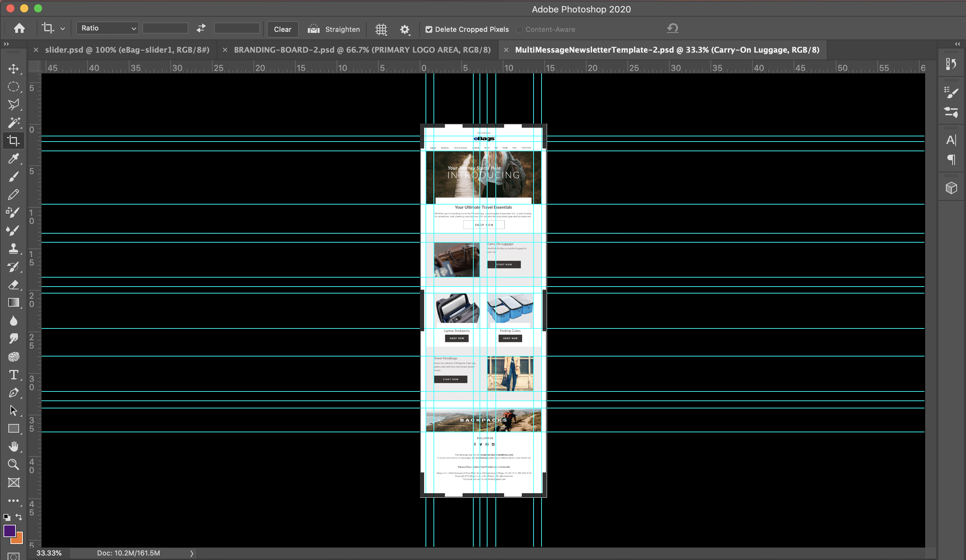Open the crop overlay grid options
Image resolution: width=966 pixels, height=560 pixels.
coord(381,29)
